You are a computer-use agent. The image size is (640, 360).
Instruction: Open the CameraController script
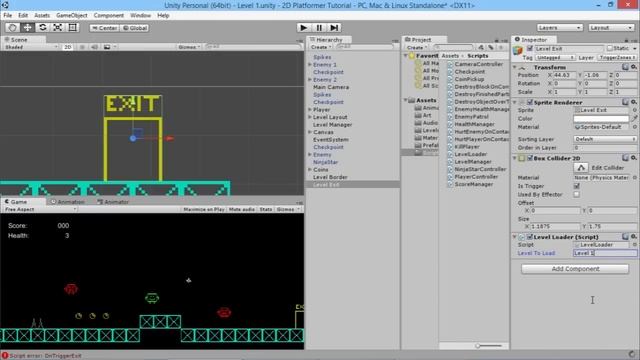(478, 64)
